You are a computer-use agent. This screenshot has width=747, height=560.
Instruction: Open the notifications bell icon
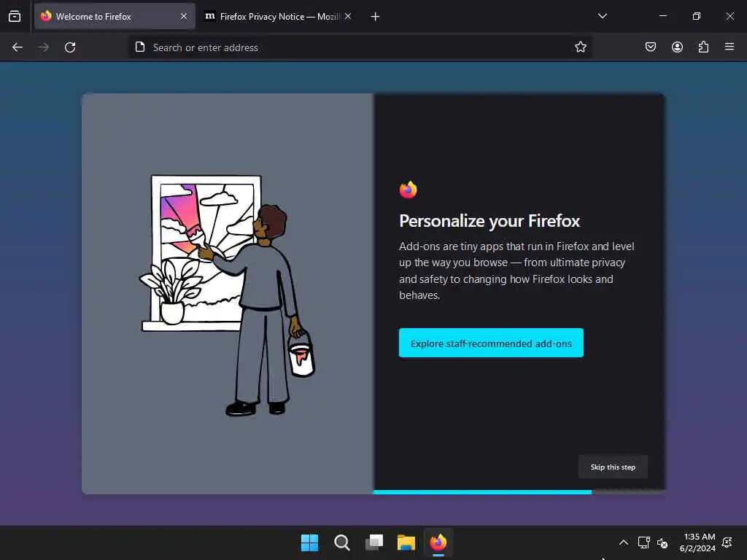[727, 542]
